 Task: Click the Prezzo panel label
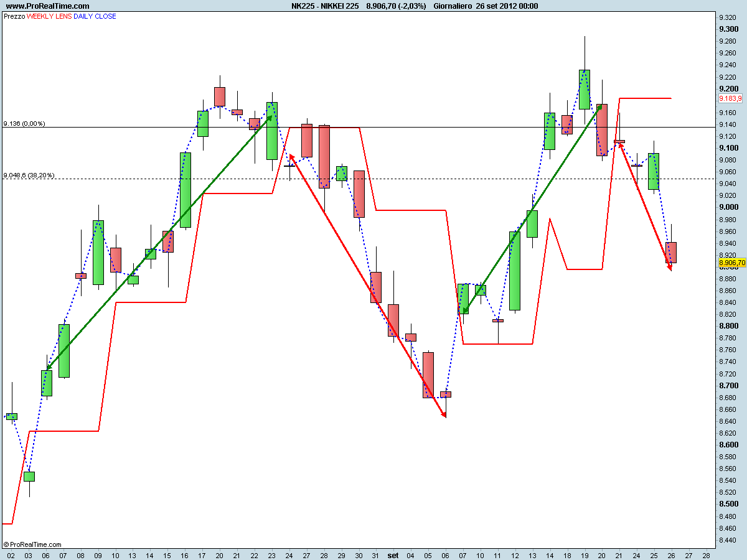(x=14, y=16)
